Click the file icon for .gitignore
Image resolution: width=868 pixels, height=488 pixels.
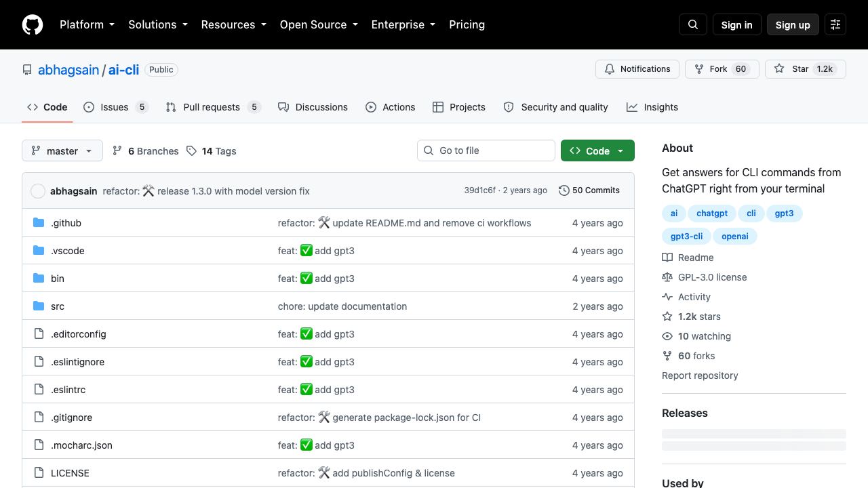(39, 418)
